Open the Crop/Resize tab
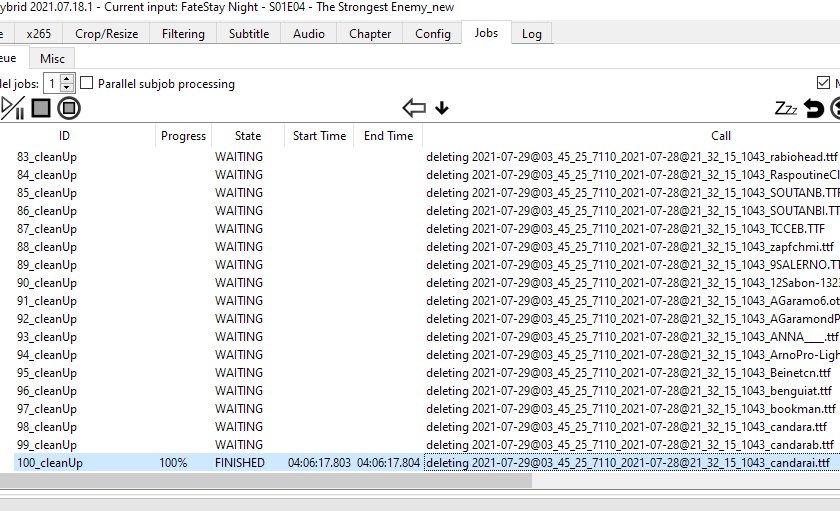This screenshot has height=511, width=840. [x=108, y=33]
